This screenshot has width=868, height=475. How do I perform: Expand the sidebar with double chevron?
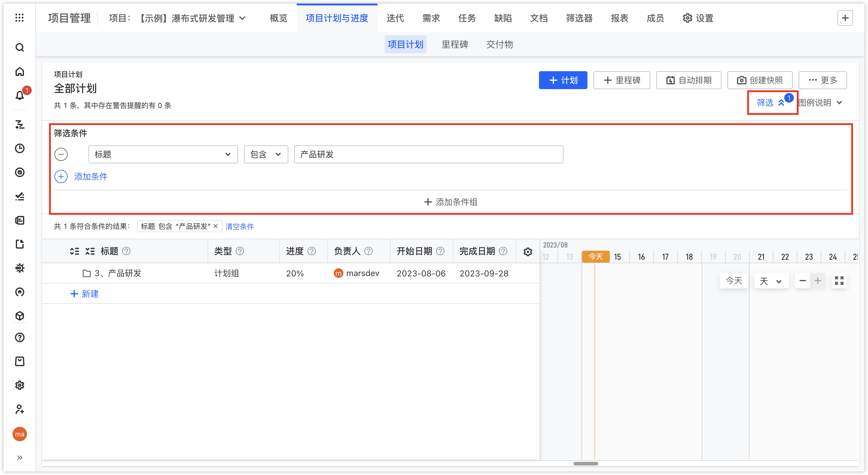19,457
